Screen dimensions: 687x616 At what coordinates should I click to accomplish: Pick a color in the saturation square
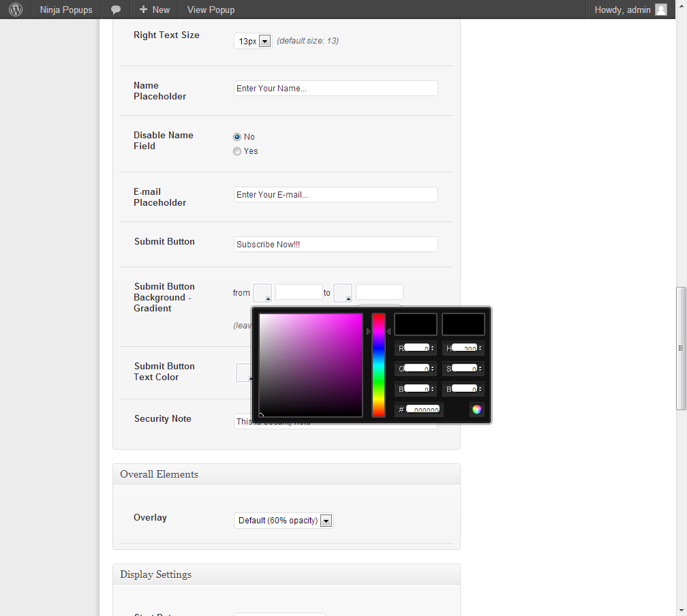click(x=311, y=365)
